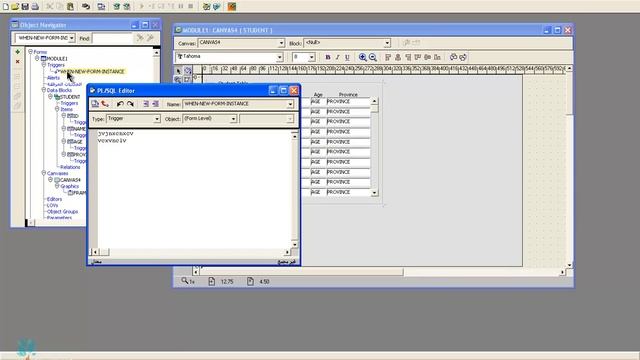Select the Object Groups node

62,211
